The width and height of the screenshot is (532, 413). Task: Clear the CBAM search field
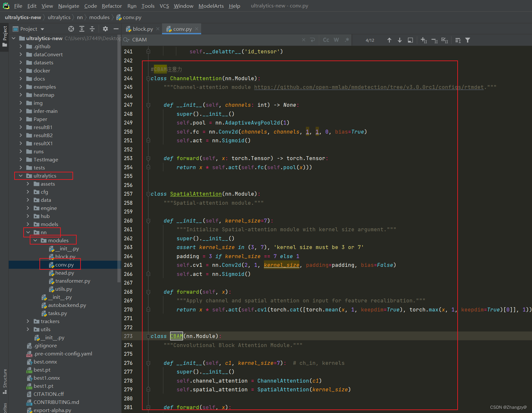304,40
